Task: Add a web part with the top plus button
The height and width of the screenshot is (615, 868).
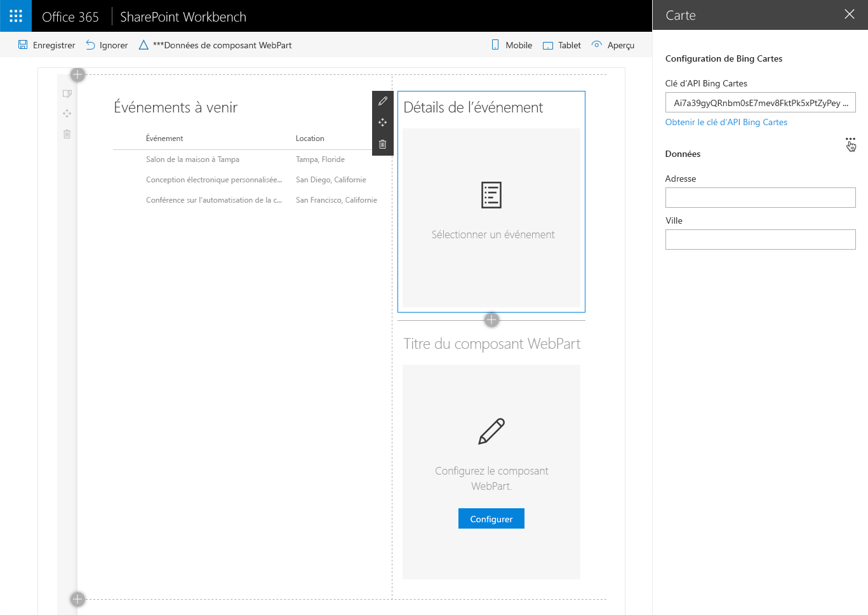Action: click(x=77, y=74)
